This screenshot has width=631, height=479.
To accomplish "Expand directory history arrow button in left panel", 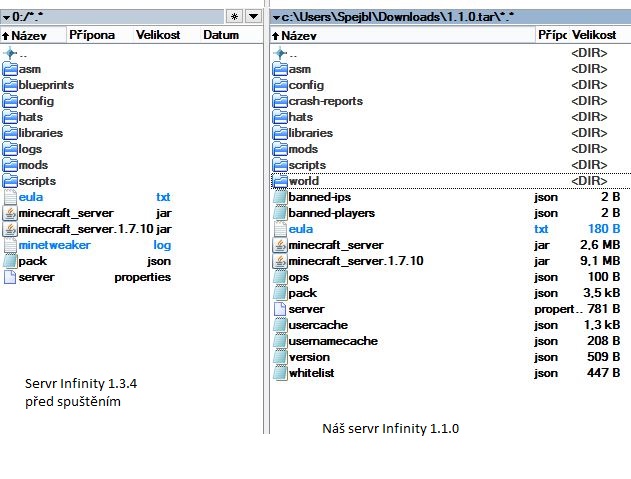I will [x=253, y=17].
